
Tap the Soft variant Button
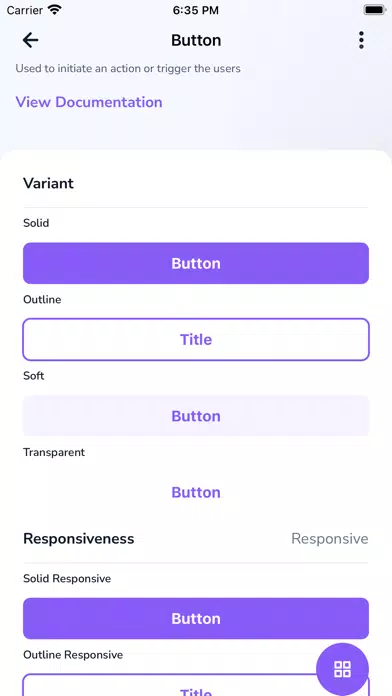tap(196, 416)
